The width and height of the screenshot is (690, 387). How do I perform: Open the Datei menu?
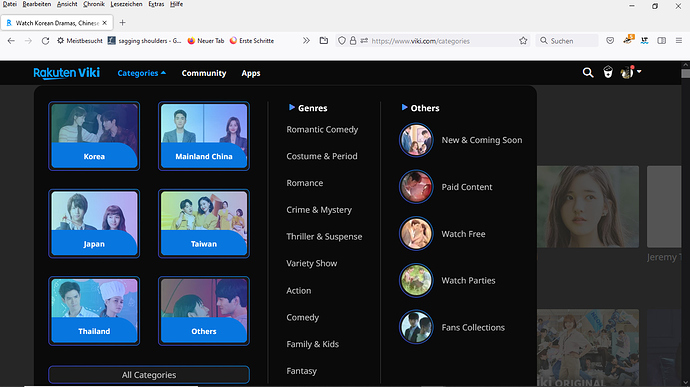click(9, 4)
